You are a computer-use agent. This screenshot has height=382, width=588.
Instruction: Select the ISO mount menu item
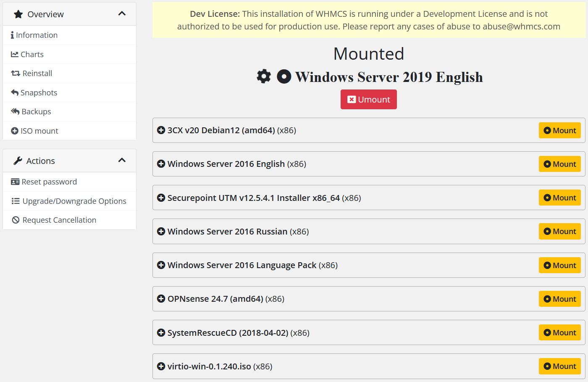[x=70, y=131]
